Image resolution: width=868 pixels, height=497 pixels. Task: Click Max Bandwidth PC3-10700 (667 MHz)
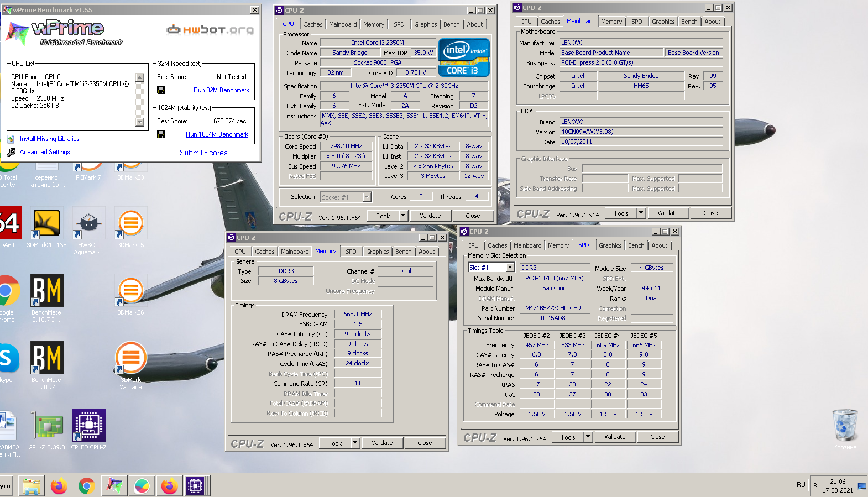[x=554, y=278]
